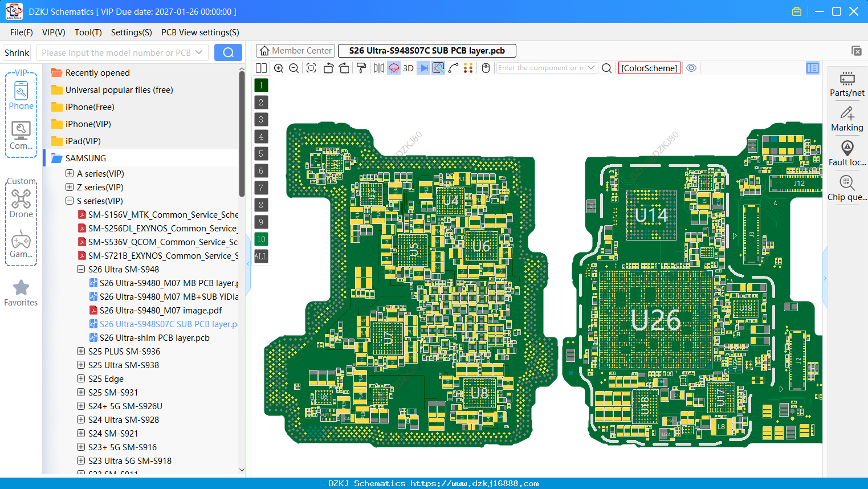This screenshot has height=489, width=868.
Task: Fit the PCB to the screen
Action: pyautogui.click(x=311, y=68)
